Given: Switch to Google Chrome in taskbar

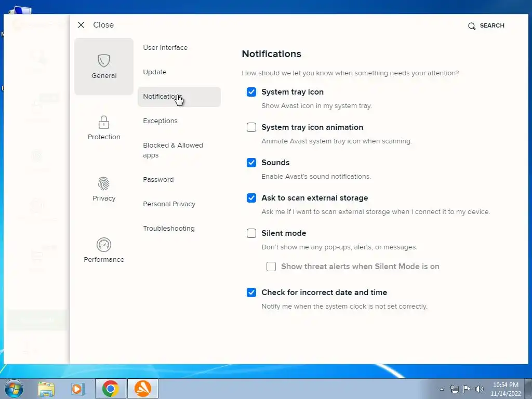Looking at the screenshot, I should [x=111, y=389].
